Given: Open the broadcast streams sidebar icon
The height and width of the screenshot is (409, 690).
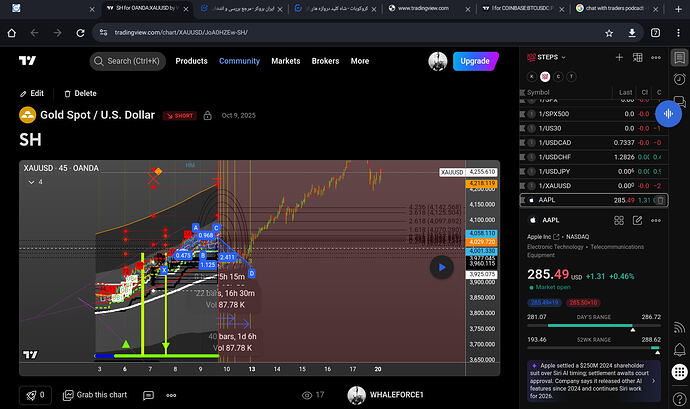Looking at the screenshot, I should [679, 328].
